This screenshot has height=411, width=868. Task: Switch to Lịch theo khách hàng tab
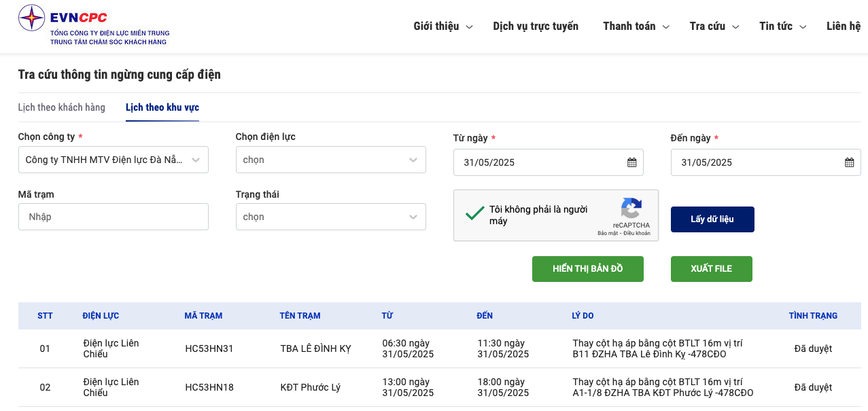click(62, 107)
